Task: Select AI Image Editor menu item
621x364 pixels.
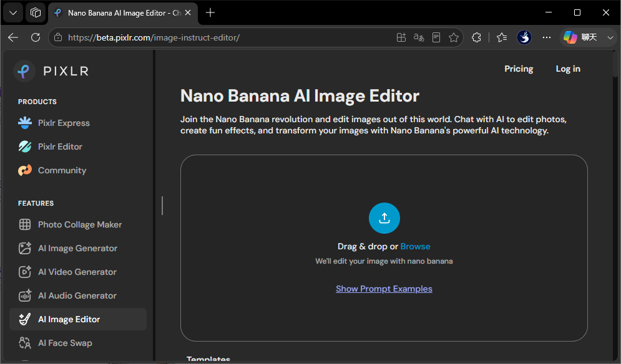Action: click(x=78, y=319)
